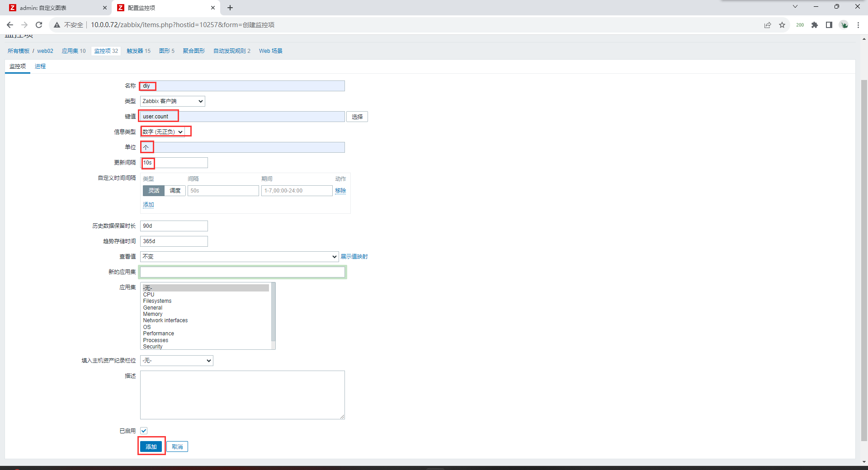Switch to the '配置监控项' browser tab
Image resolution: width=868 pixels, height=470 pixels.
[x=166, y=8]
